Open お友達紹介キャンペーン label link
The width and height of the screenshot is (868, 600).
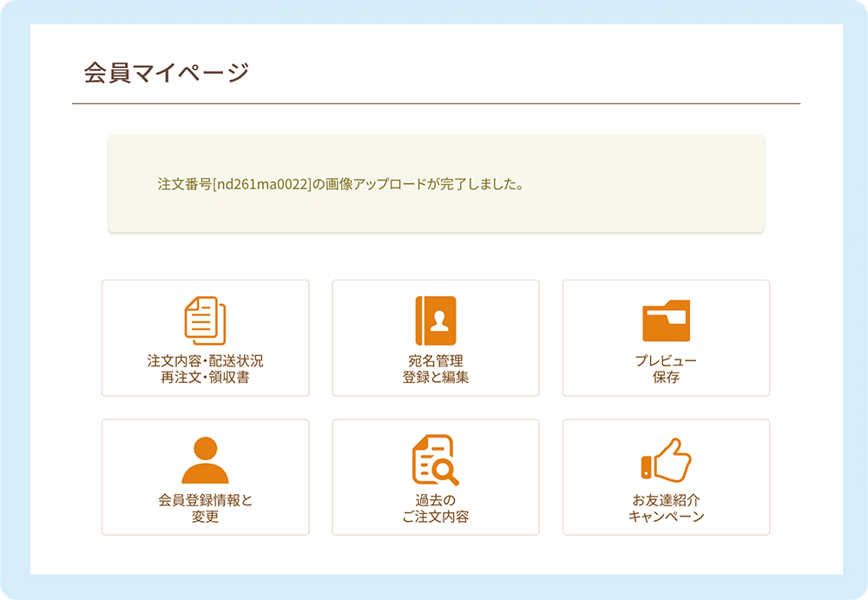pos(666,508)
